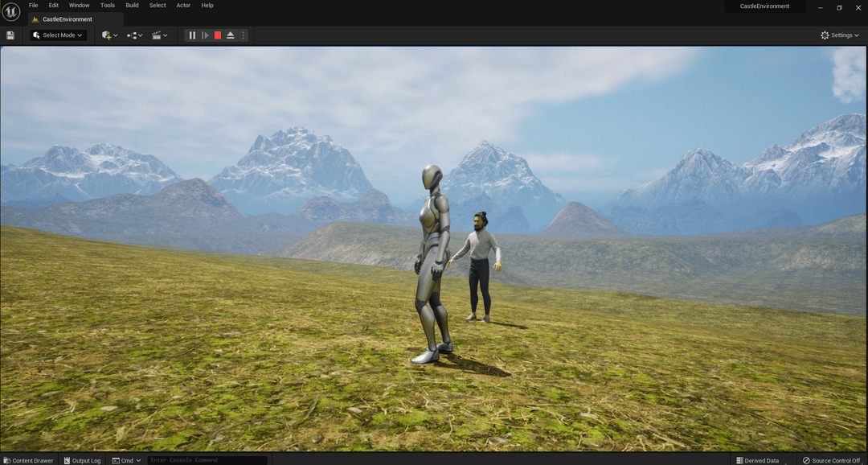Open the Window menu

tap(79, 5)
